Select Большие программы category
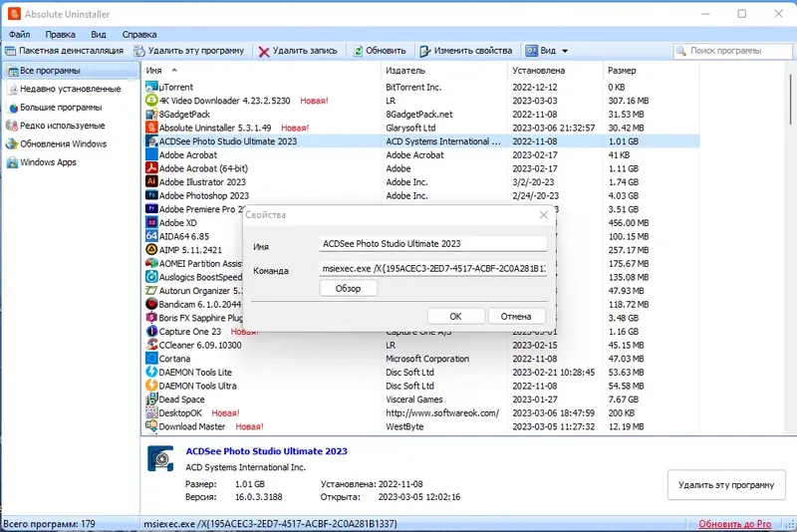The width and height of the screenshot is (797, 532). coord(71,108)
